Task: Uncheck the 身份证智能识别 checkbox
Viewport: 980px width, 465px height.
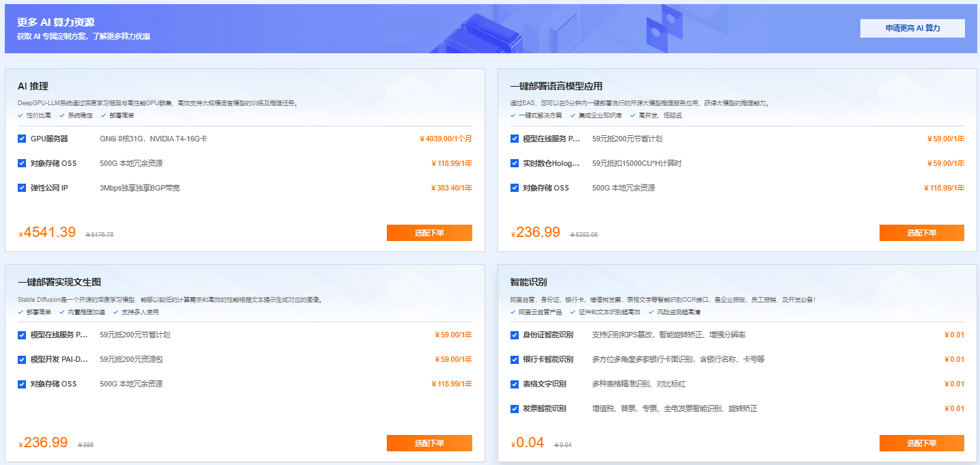Action: coord(515,335)
